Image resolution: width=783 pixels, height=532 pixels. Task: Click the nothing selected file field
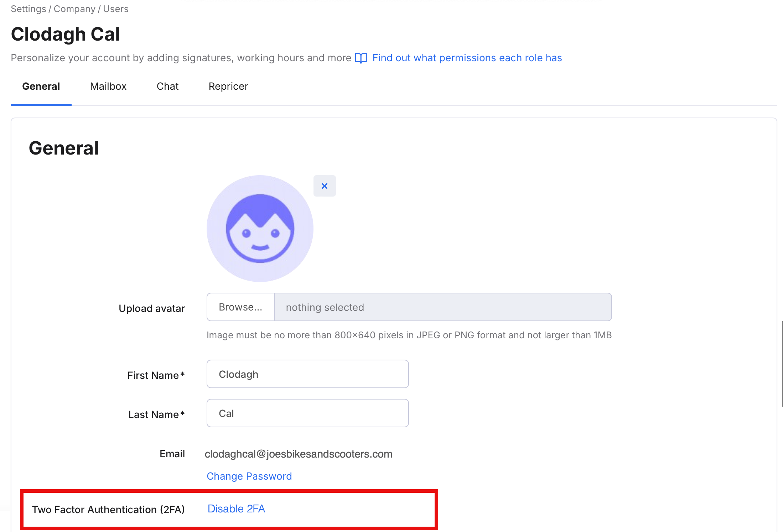tap(443, 307)
